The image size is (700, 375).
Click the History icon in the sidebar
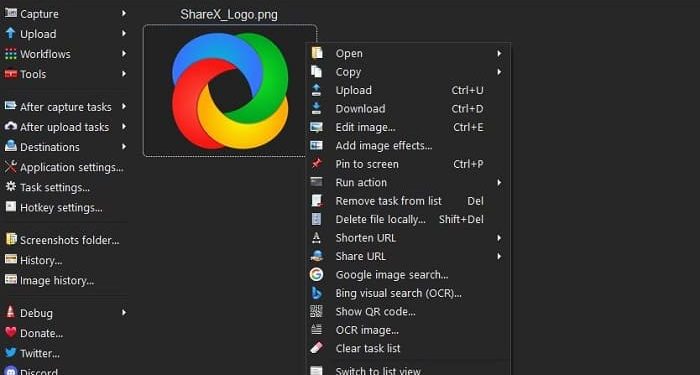coord(11,259)
